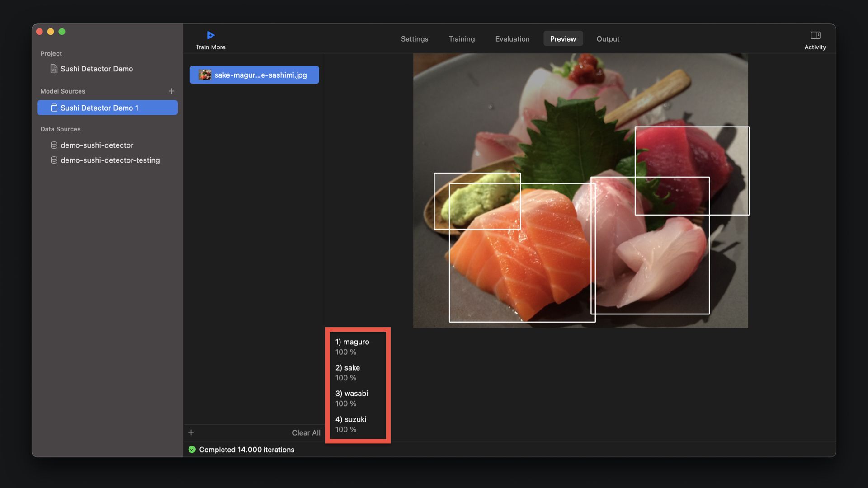This screenshot has width=868, height=488.
Task: Select the suzuki detection result
Action: (x=351, y=424)
